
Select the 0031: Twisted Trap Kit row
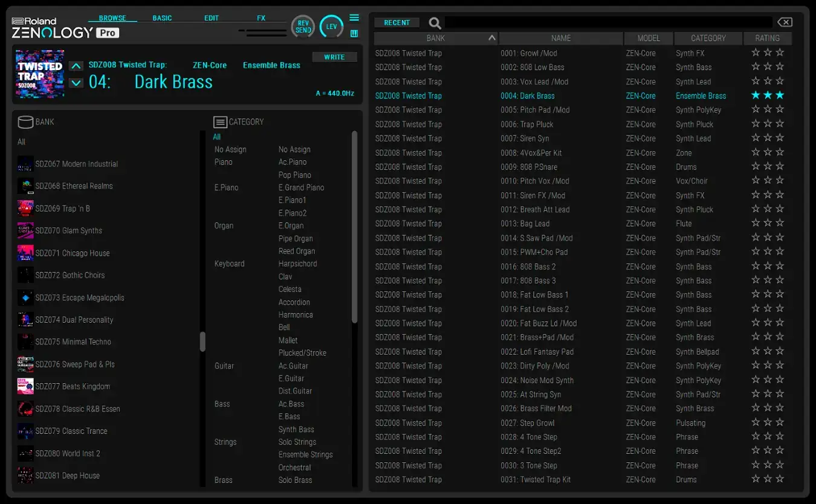click(x=583, y=479)
